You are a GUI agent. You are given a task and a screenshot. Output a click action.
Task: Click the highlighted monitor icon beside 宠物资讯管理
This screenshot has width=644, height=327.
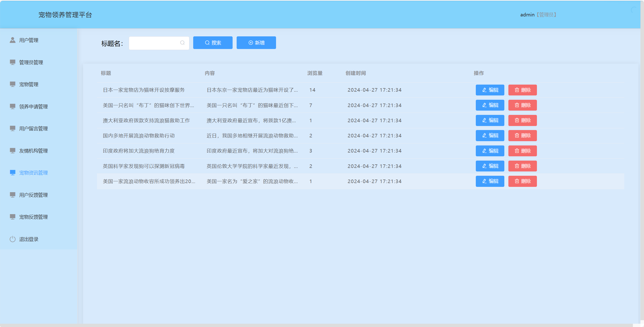click(x=12, y=172)
